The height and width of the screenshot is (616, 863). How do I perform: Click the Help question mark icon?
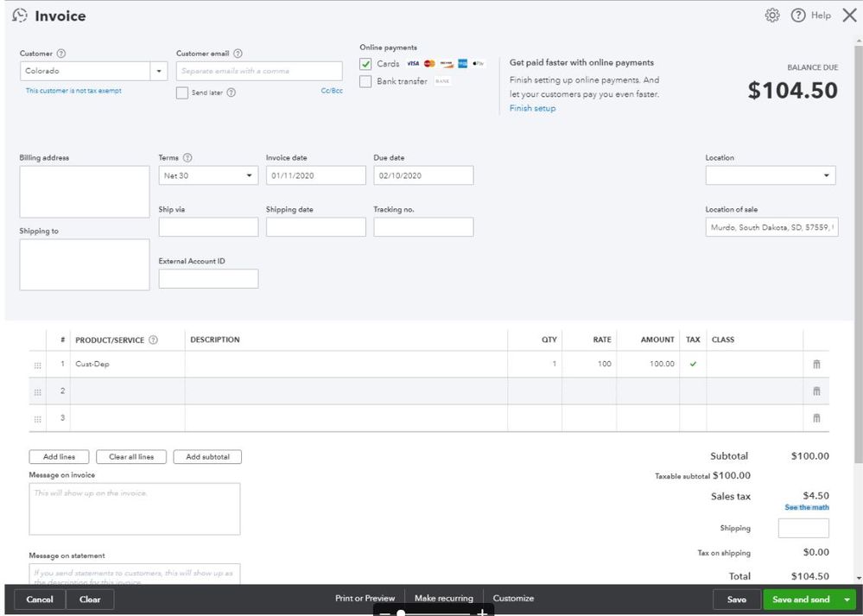(798, 16)
